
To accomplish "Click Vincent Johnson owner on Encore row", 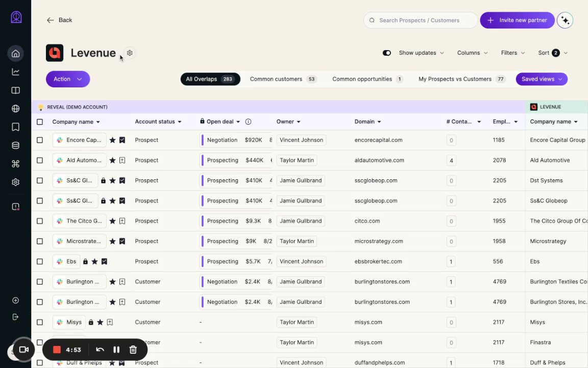I will tap(301, 140).
